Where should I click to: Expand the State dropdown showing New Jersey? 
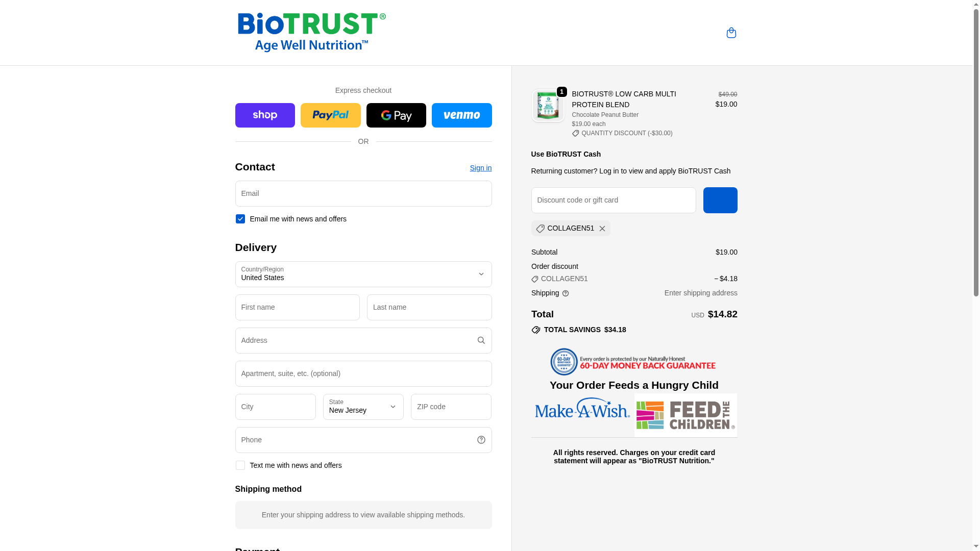click(x=363, y=407)
